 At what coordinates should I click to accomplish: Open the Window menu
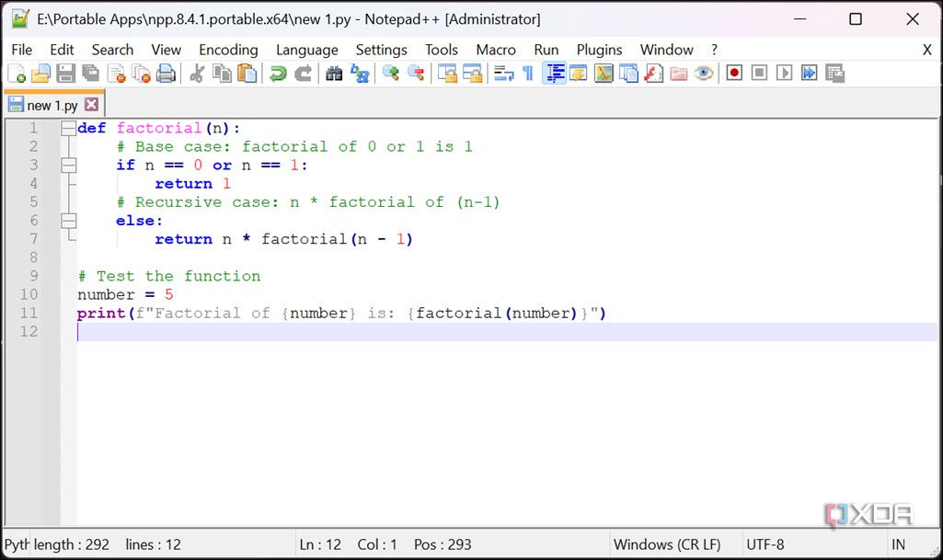point(666,50)
